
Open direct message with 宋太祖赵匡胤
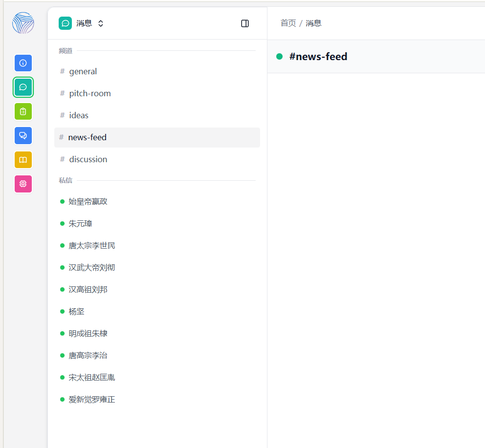157,378
